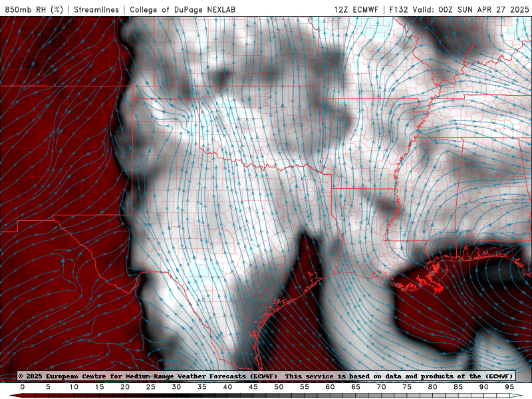The width and height of the screenshot is (532, 399).
Task: Click the "40" value on the color scale
Action: pos(227,387)
